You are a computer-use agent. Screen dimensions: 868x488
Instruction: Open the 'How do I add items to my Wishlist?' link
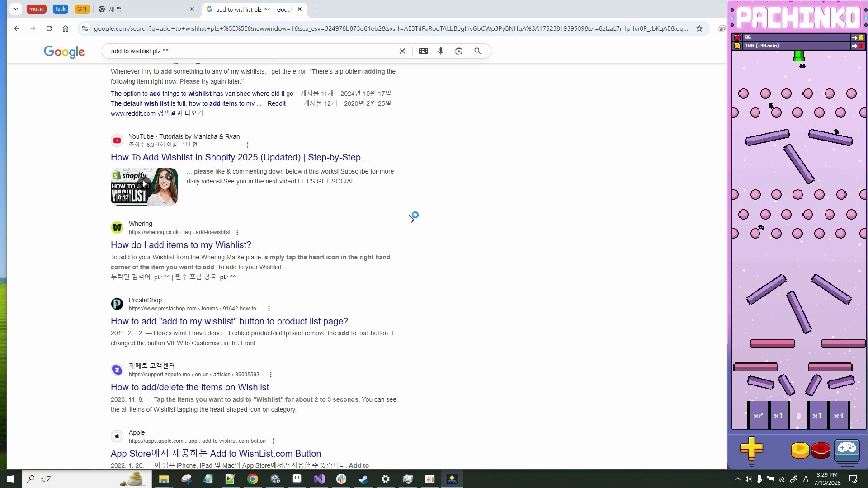[x=181, y=245]
